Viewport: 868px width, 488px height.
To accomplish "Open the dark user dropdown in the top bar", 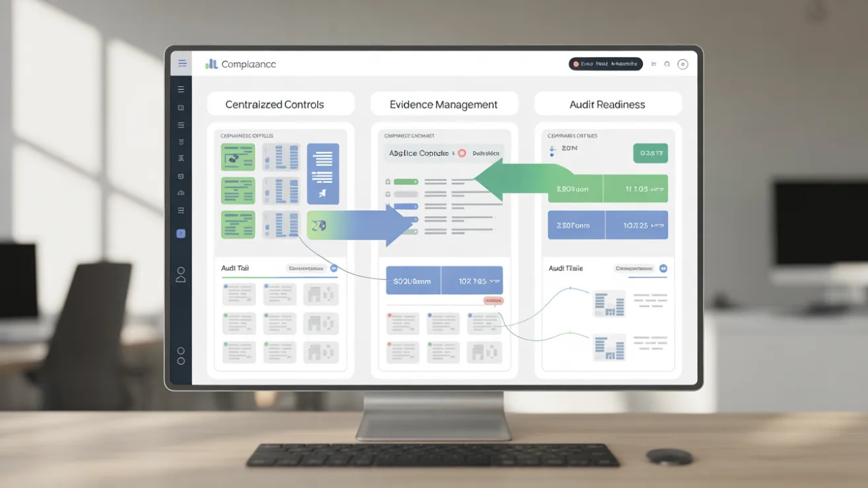I will tap(606, 64).
